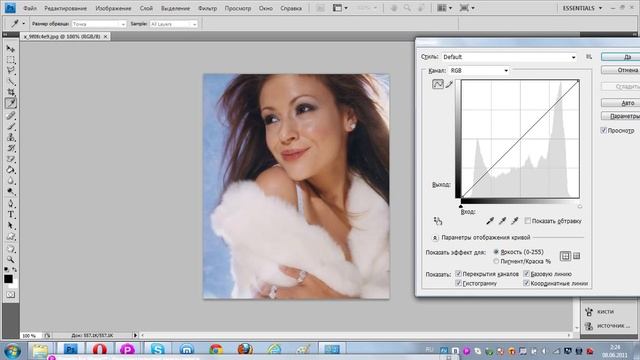640x360 pixels.
Task: Toggle Координатные линии checkbox
Action: pyautogui.click(x=527, y=283)
